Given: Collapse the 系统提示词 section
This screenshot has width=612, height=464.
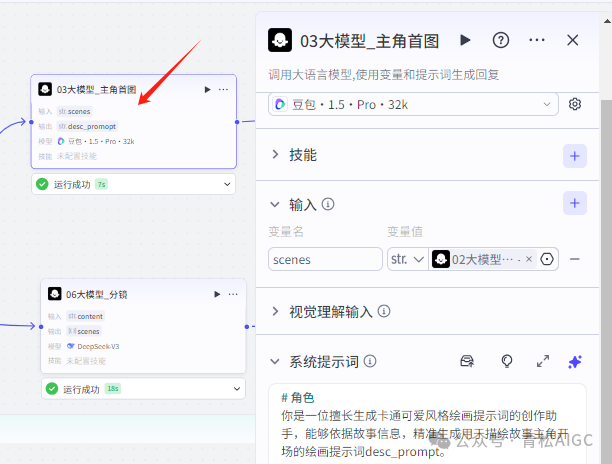Looking at the screenshot, I should pos(275,361).
